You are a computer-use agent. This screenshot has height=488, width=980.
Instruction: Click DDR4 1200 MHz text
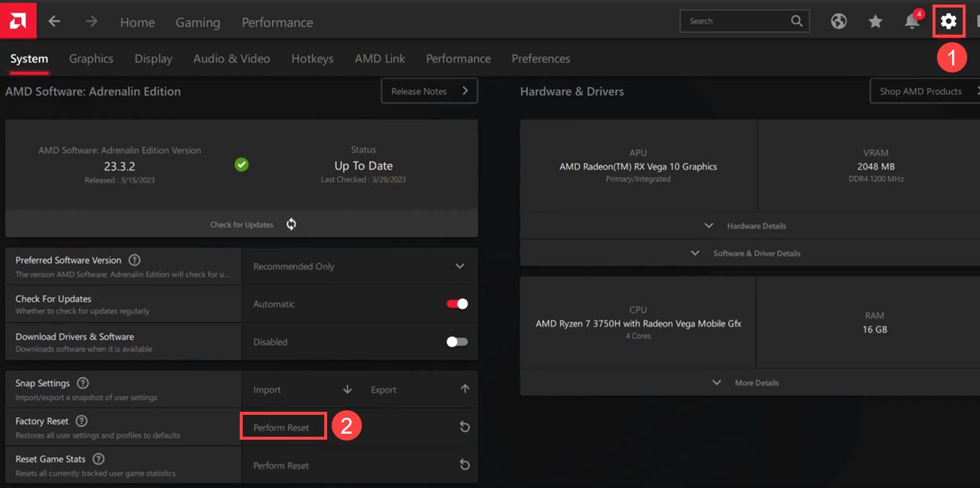click(x=875, y=180)
